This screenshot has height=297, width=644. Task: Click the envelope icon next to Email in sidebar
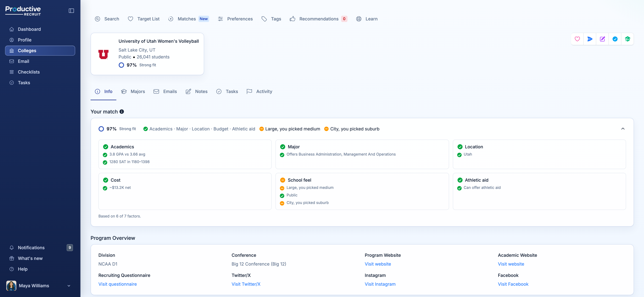pyautogui.click(x=11, y=61)
